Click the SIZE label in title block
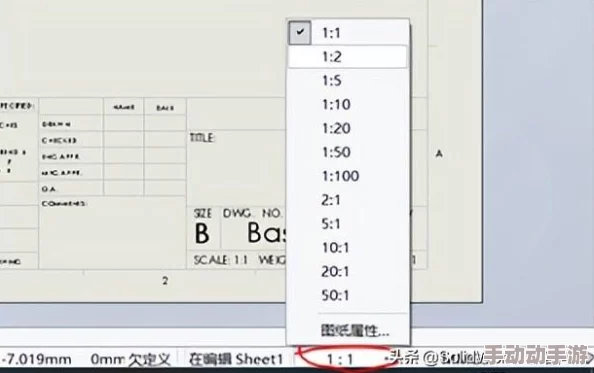The width and height of the screenshot is (594, 373). pos(203,213)
